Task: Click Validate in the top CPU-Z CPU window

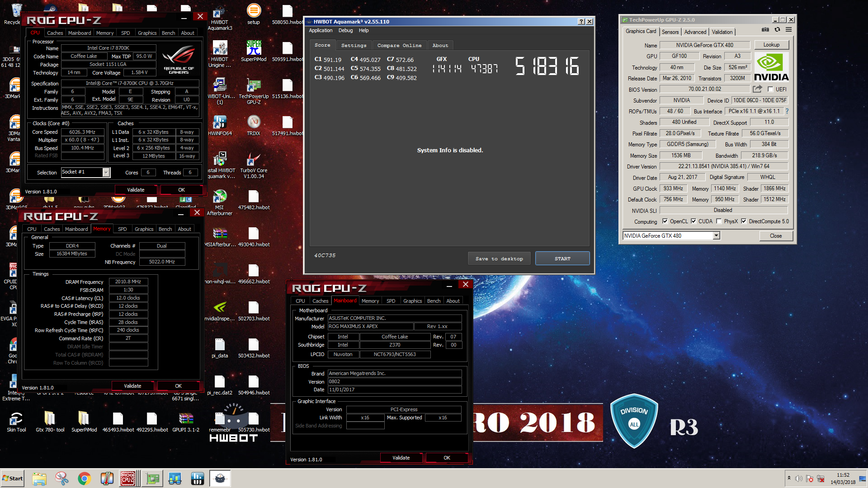Action: (x=136, y=190)
